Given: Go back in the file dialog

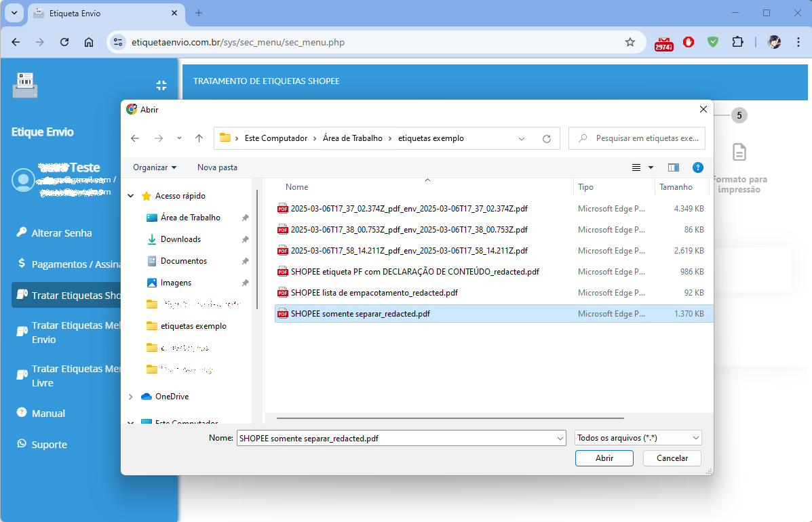Looking at the screenshot, I should point(135,138).
